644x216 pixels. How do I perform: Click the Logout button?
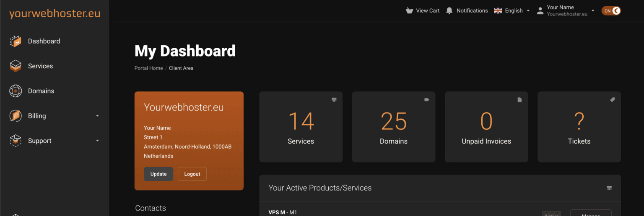coord(192,174)
